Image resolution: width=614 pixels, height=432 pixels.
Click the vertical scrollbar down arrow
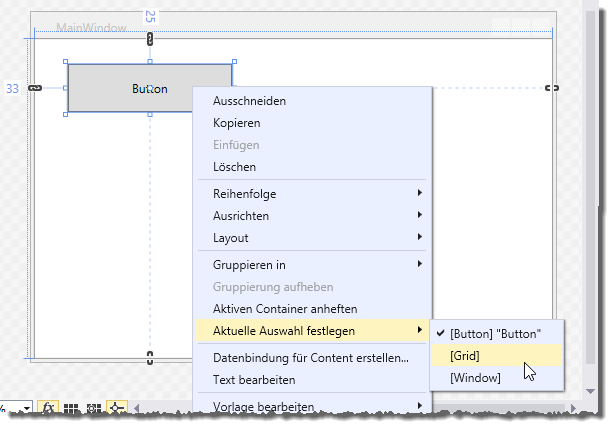[x=591, y=391]
